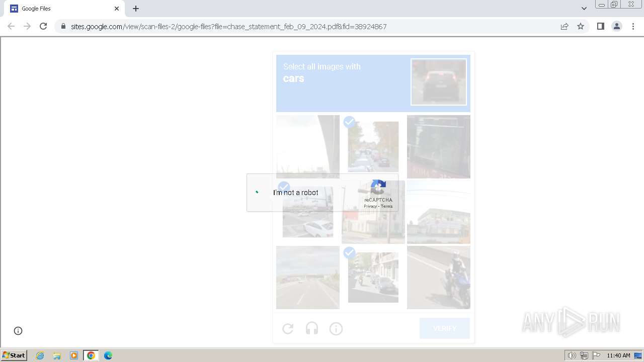Show captcha help info icon
Viewport: 644px width, 362px height.
pyautogui.click(x=336, y=329)
